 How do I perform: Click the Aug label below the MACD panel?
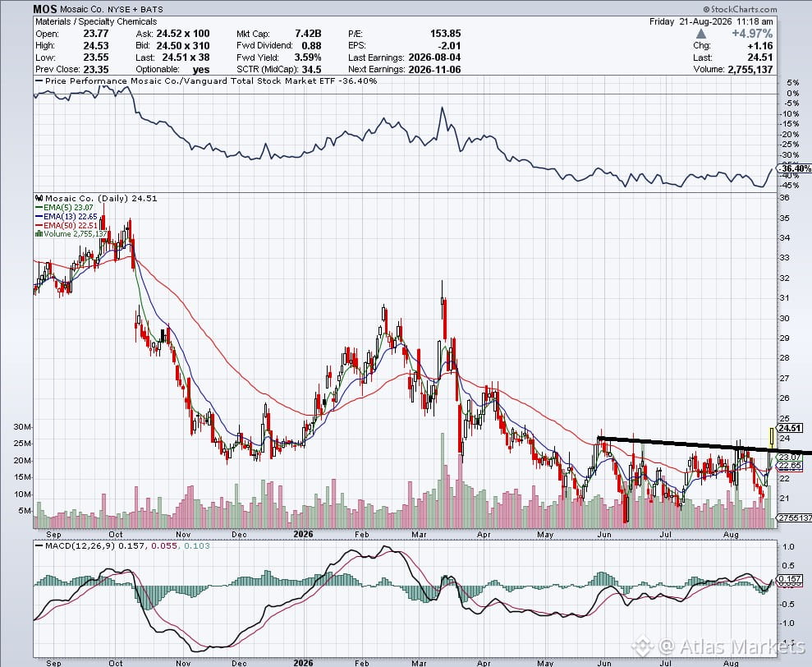(731, 663)
